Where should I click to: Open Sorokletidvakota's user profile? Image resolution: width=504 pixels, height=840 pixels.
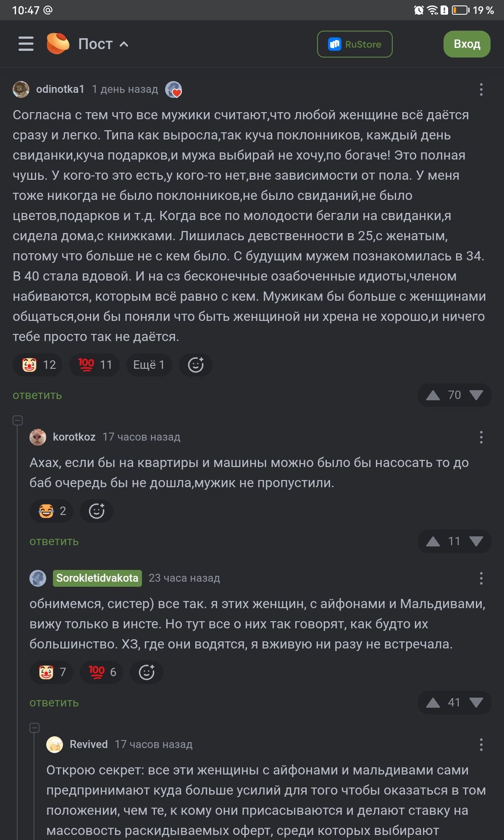pos(97,578)
